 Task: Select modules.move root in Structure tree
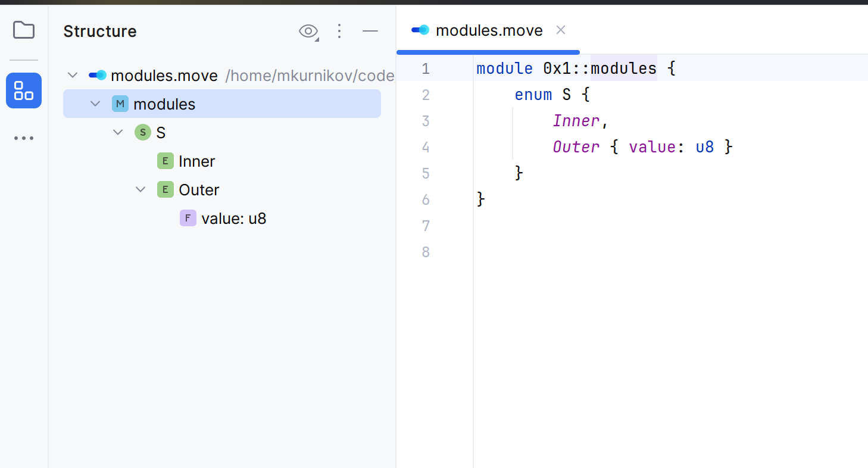click(x=164, y=76)
